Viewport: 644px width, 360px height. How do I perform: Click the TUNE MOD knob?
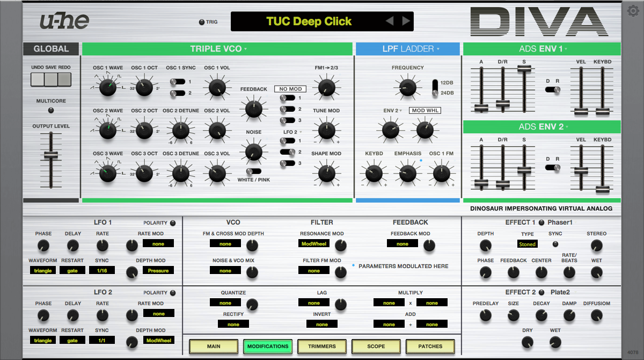pyautogui.click(x=327, y=130)
